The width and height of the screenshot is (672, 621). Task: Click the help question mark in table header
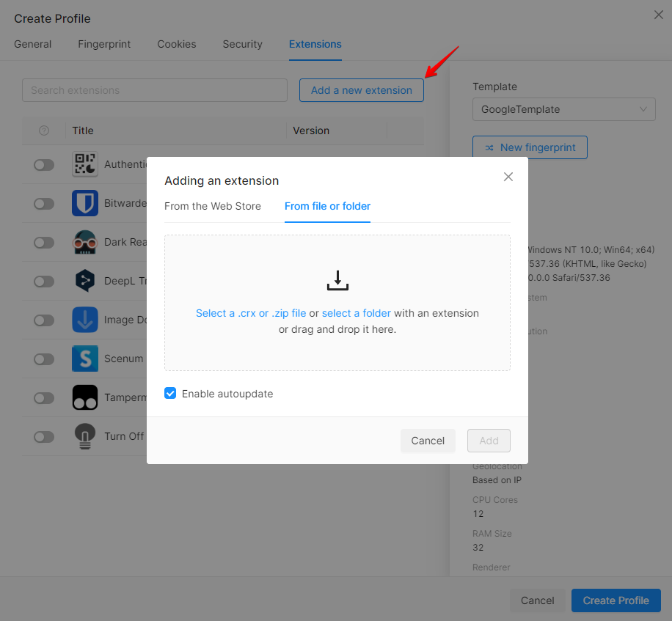pos(44,131)
